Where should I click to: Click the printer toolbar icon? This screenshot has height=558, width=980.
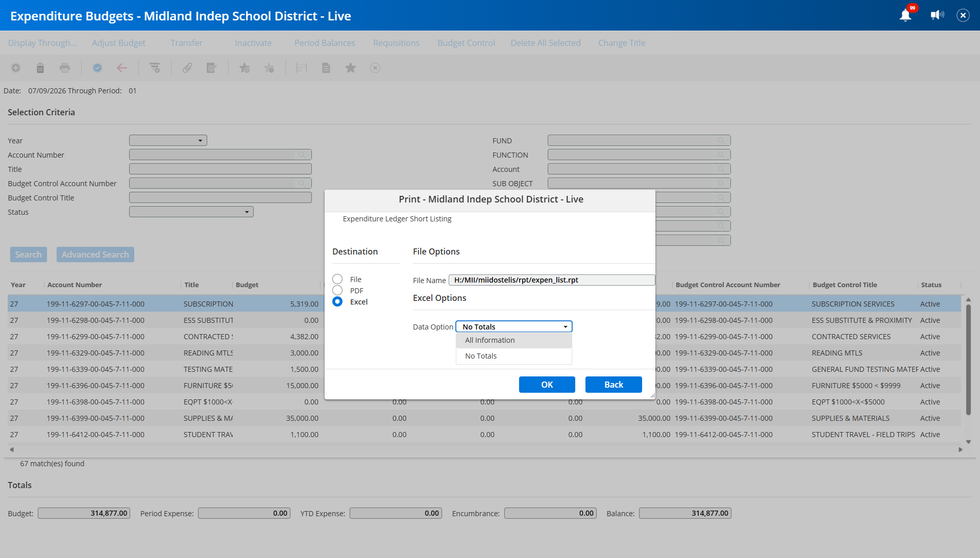click(x=65, y=68)
